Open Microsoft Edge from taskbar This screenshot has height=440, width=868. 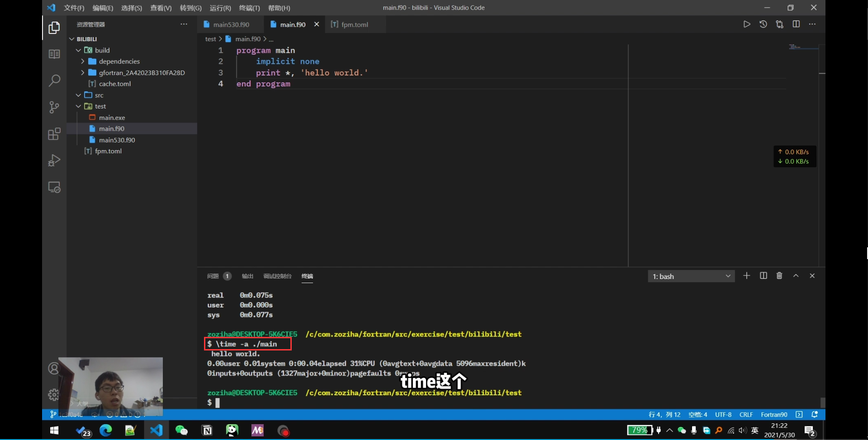106,430
